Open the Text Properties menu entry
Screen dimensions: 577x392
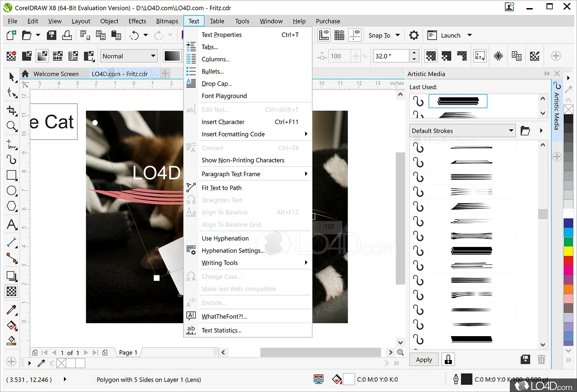pyautogui.click(x=221, y=35)
